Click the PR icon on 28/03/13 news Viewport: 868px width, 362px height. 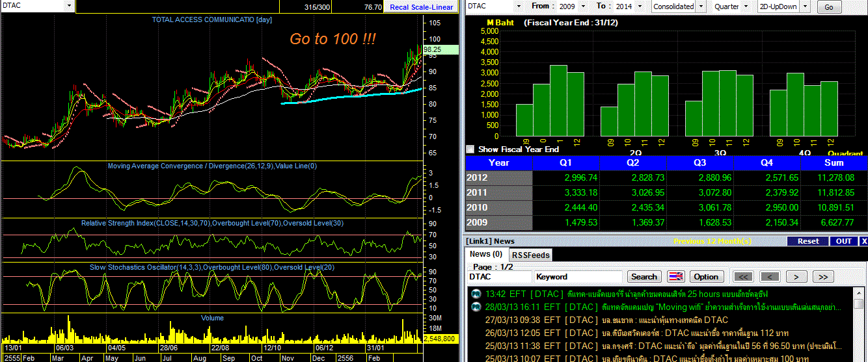476,307
